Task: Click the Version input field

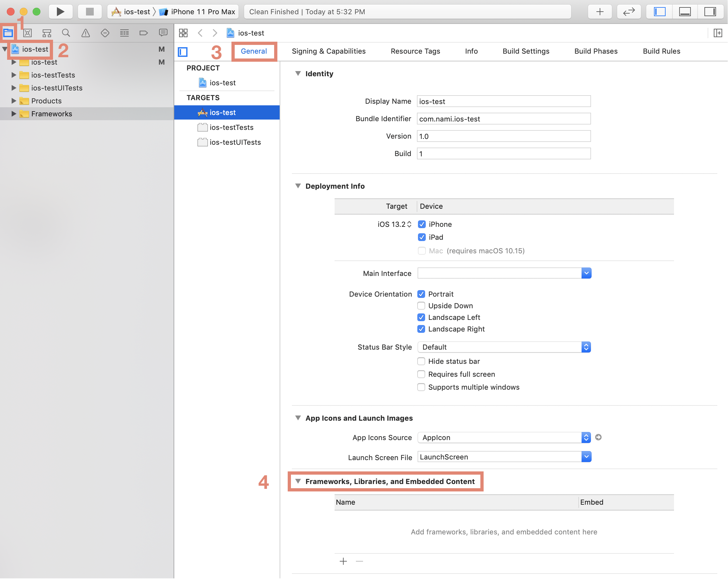Action: [x=504, y=136]
